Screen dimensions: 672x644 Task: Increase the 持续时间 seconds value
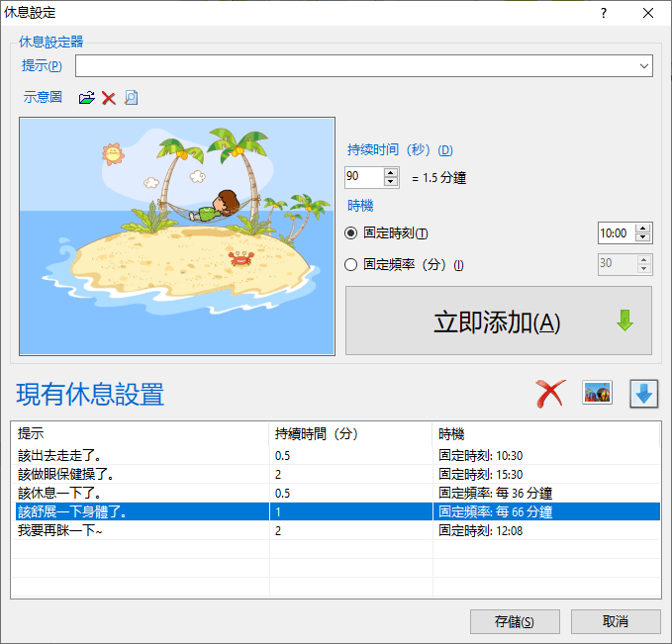(x=390, y=173)
